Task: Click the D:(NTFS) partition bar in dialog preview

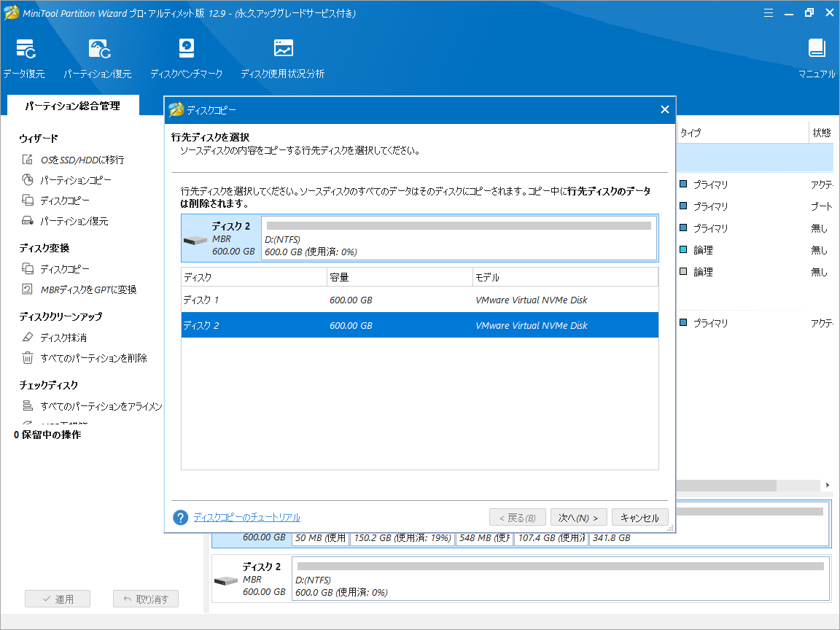Action: (x=459, y=238)
